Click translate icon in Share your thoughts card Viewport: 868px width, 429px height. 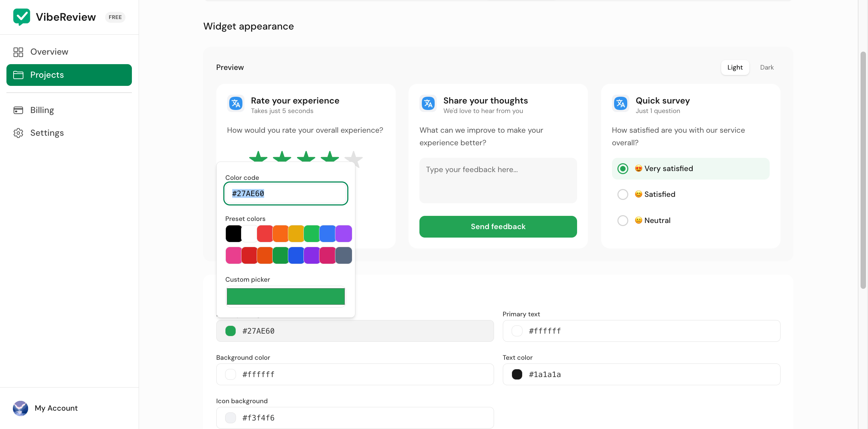coord(428,104)
